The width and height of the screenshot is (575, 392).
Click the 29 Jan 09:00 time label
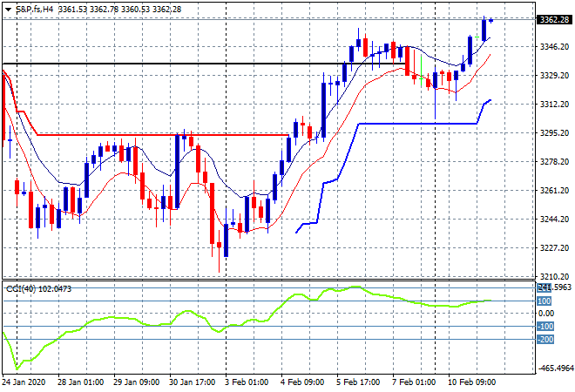(x=137, y=382)
